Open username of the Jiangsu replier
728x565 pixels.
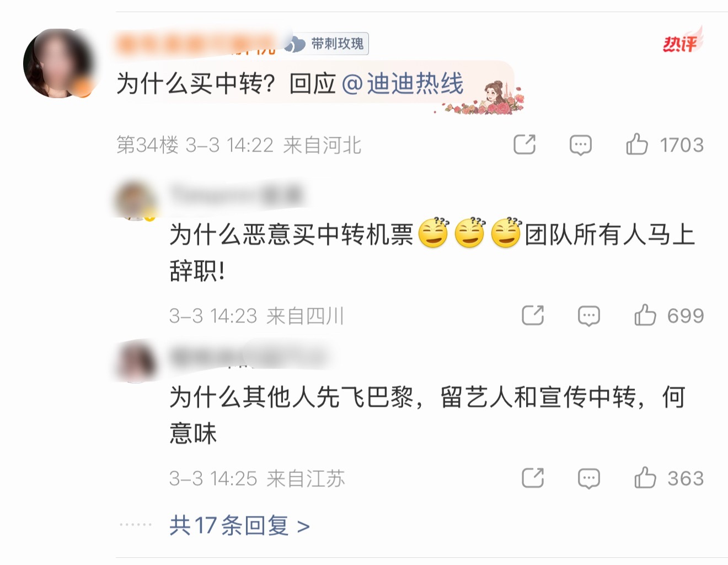pos(247,357)
